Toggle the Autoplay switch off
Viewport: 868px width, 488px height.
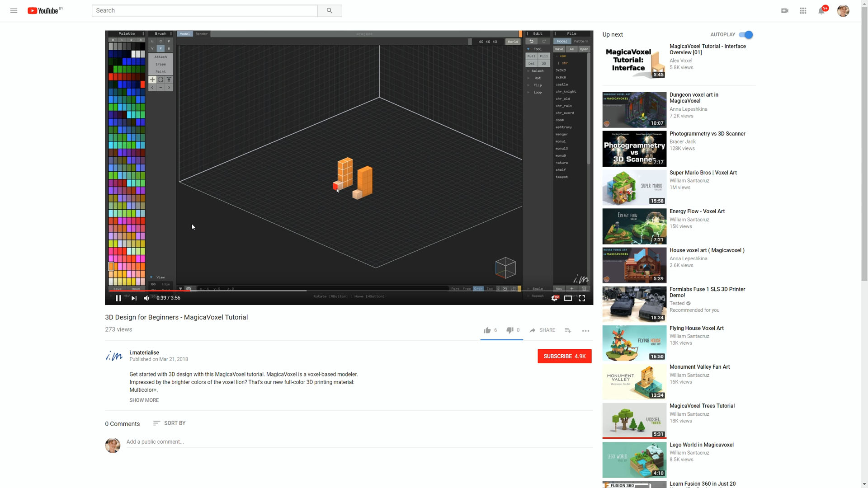pyautogui.click(x=746, y=35)
